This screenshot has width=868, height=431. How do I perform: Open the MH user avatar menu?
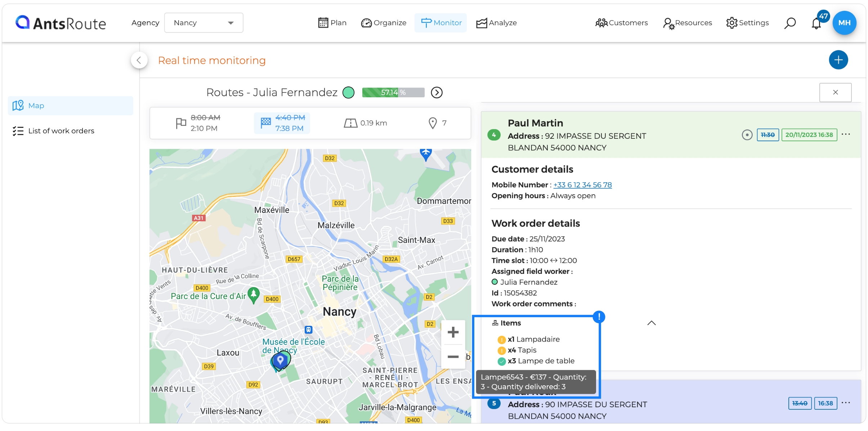pyautogui.click(x=844, y=23)
